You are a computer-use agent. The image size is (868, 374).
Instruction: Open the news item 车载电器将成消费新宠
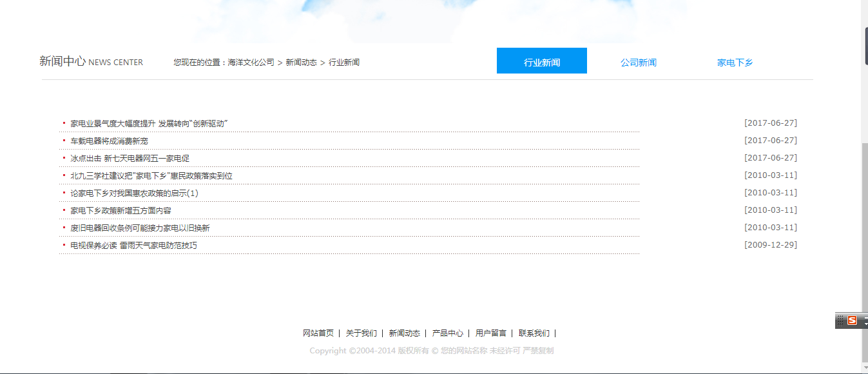click(x=109, y=141)
